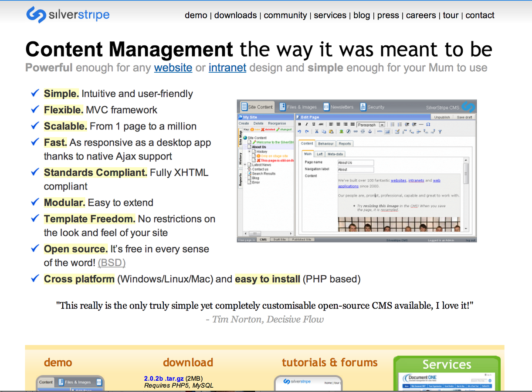532x392 pixels.
Task: Click SilverStripe CMS swirl logo in screenshot
Action: pos(468,107)
